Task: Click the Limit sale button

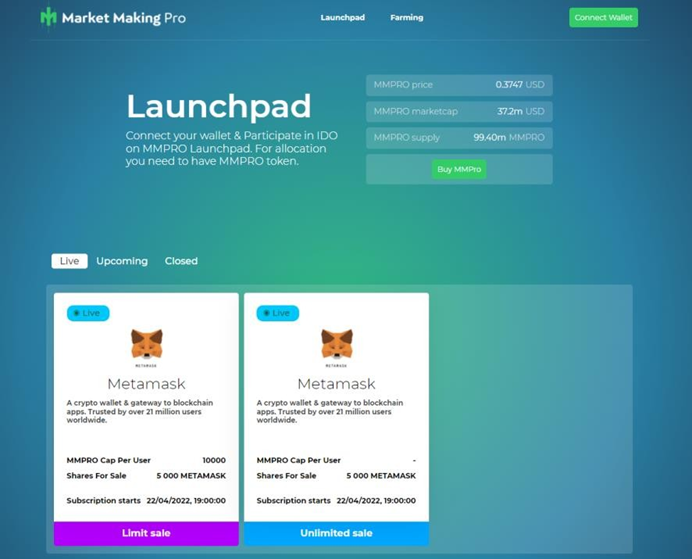Action: [x=146, y=533]
